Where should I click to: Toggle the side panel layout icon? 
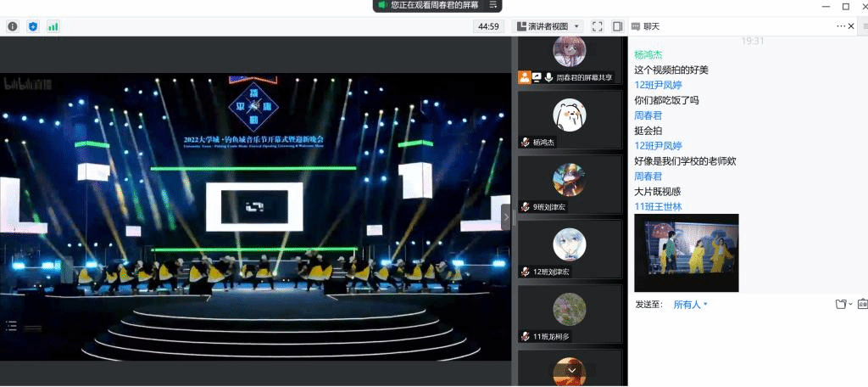tap(617, 26)
